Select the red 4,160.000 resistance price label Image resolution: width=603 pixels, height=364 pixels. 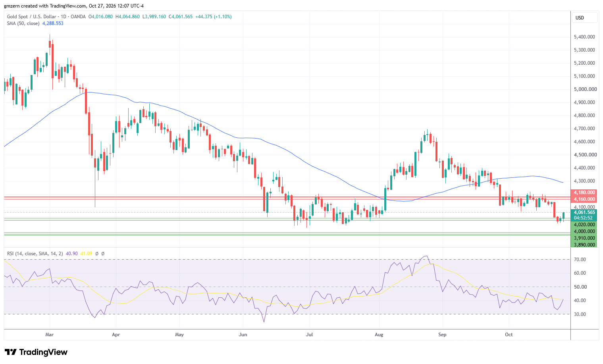coord(584,199)
